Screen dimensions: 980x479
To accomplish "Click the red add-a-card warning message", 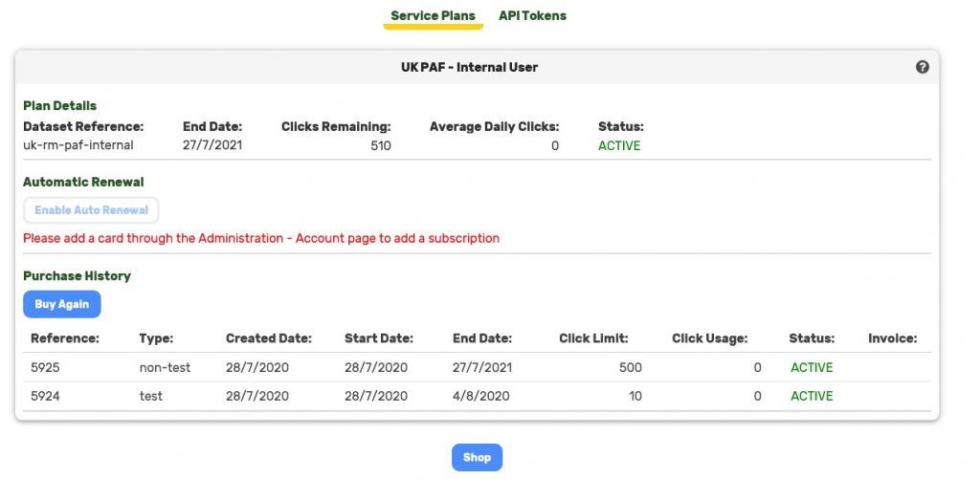I will (x=261, y=238).
